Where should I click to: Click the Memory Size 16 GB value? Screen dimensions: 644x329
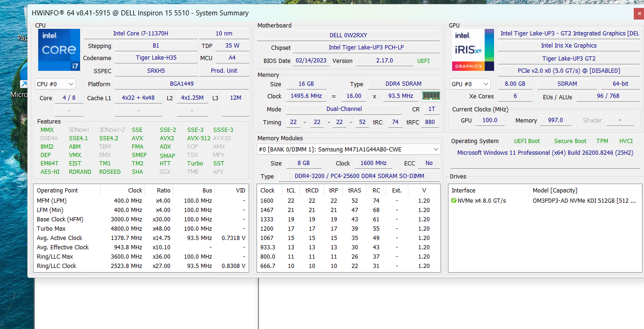point(306,84)
